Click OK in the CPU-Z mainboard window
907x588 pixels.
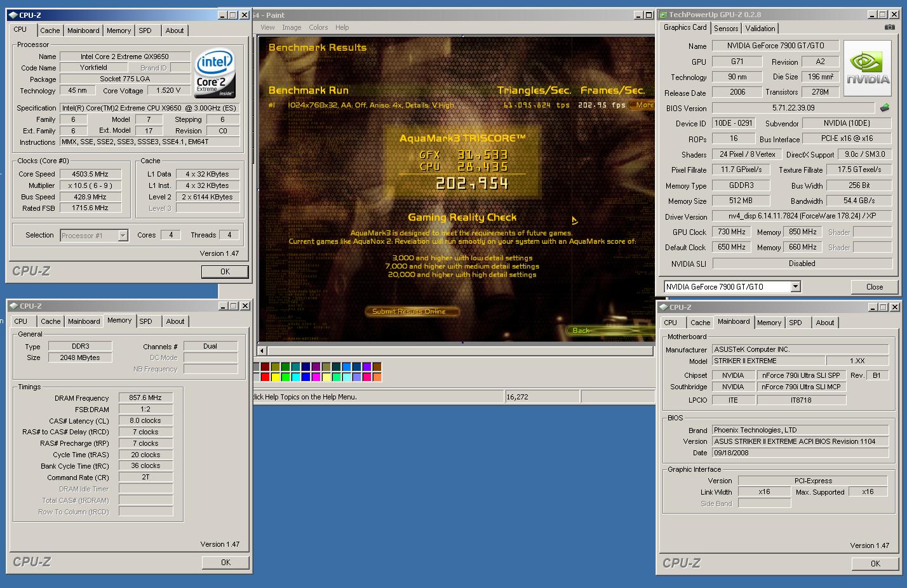click(x=875, y=563)
